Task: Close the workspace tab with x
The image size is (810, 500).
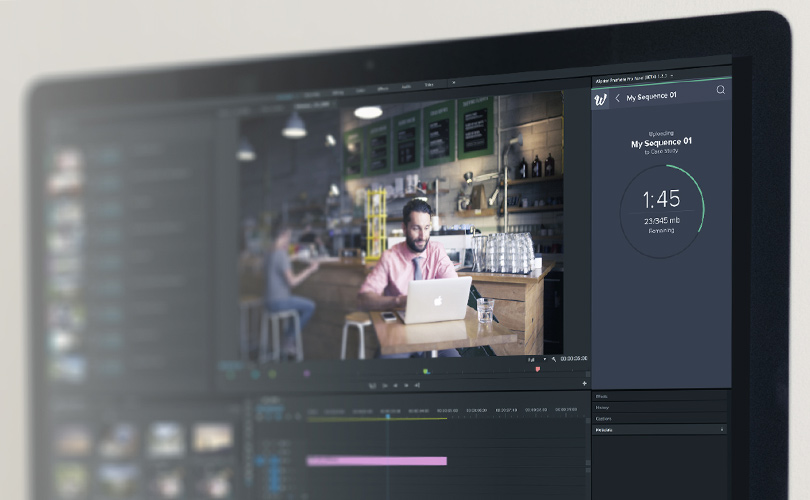Action: [454, 83]
